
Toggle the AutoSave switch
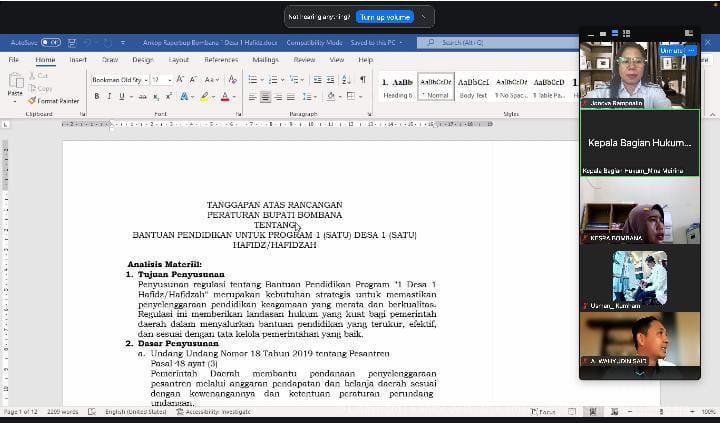click(50, 43)
